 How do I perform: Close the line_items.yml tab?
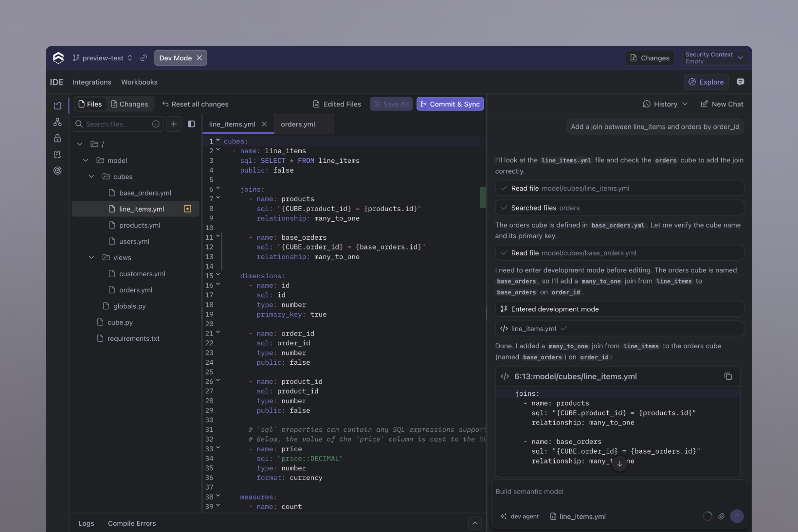[264, 124]
